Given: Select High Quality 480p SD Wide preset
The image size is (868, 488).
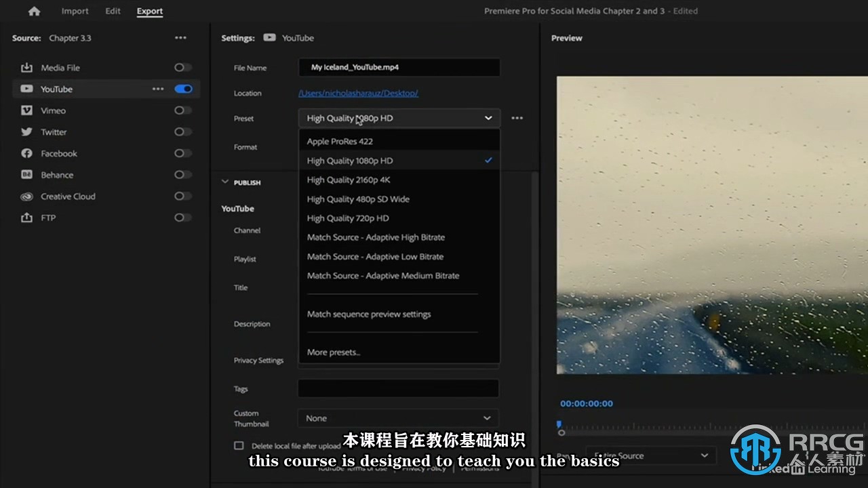Looking at the screenshot, I should click(399, 199).
